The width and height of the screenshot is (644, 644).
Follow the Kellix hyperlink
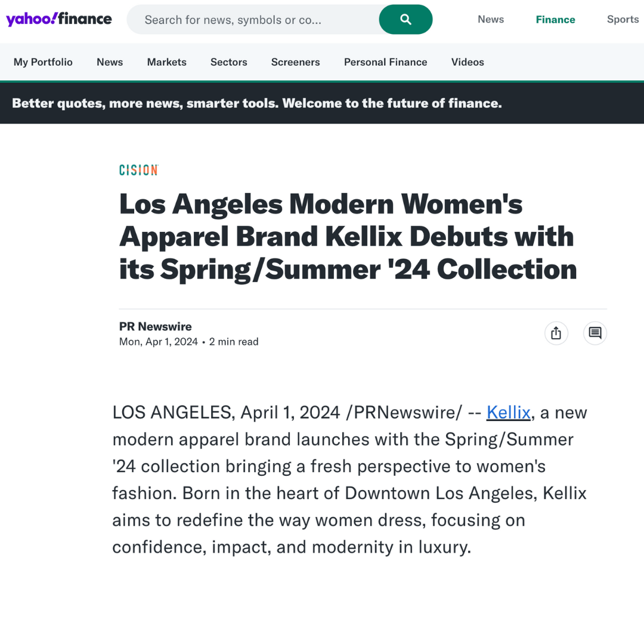click(x=508, y=412)
